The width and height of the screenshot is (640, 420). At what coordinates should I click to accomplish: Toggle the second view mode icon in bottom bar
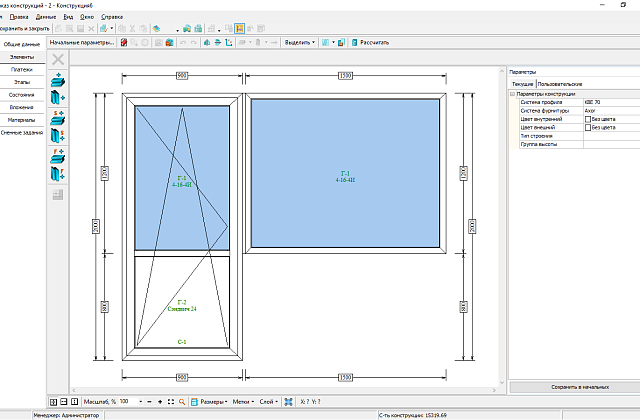coord(64,402)
